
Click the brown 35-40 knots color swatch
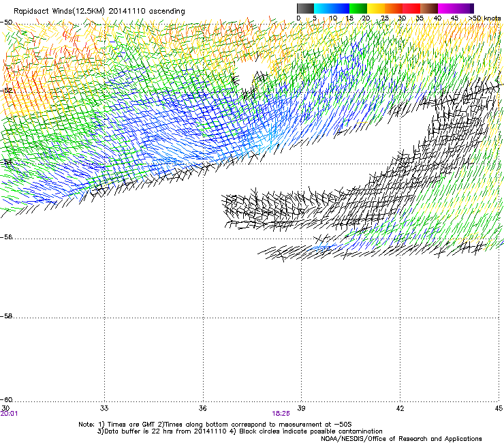click(x=429, y=8)
